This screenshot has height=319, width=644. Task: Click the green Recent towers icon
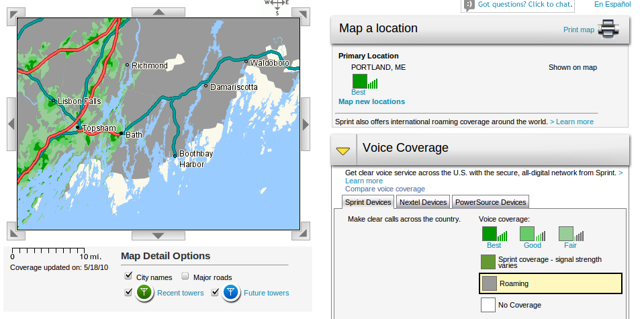coord(144,293)
